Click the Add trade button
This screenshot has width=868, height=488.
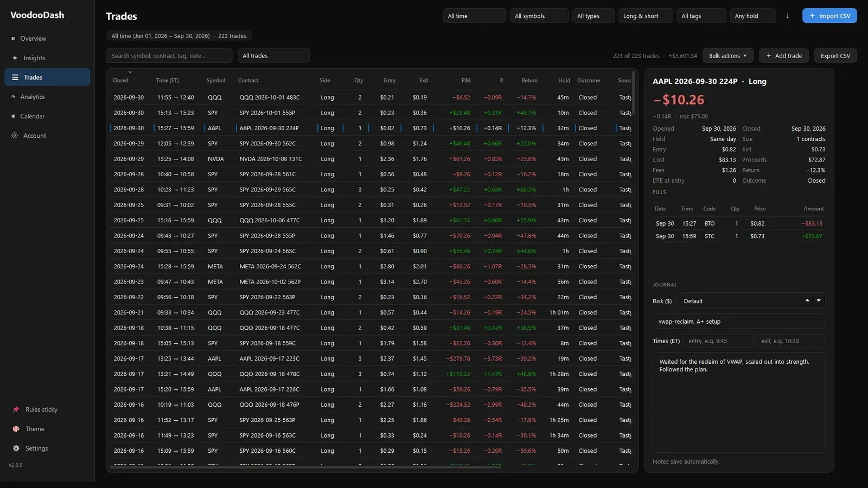coord(784,56)
